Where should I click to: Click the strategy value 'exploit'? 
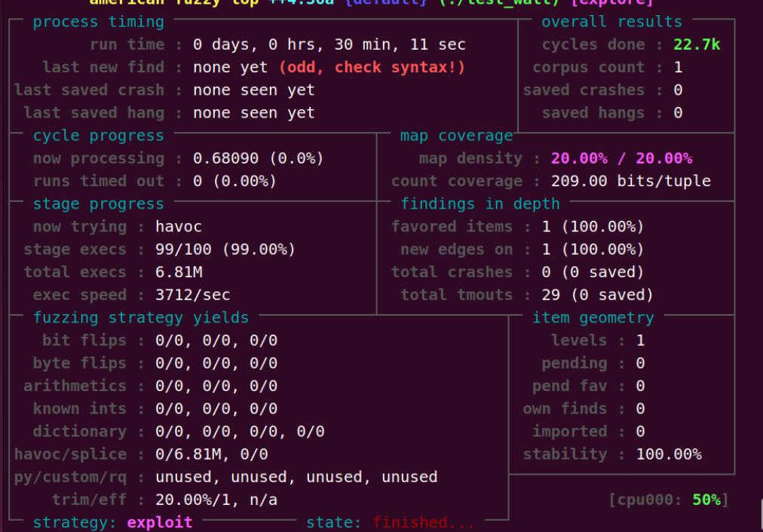[160, 523]
